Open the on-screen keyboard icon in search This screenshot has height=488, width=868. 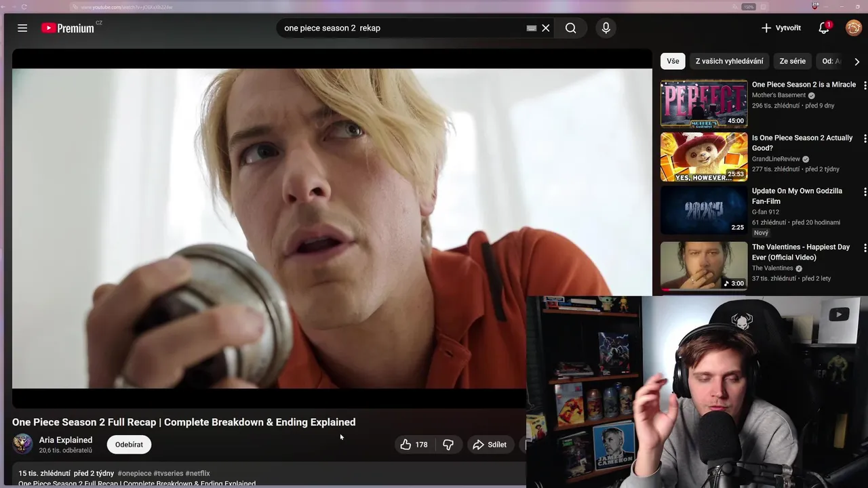(x=532, y=28)
